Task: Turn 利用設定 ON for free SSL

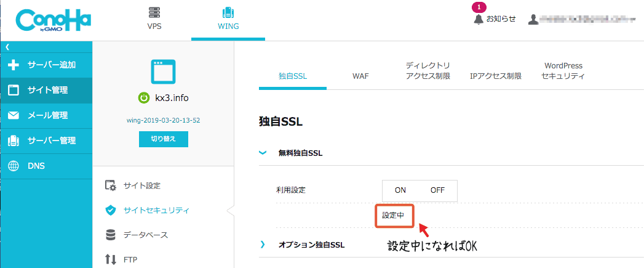Action: 400,190
